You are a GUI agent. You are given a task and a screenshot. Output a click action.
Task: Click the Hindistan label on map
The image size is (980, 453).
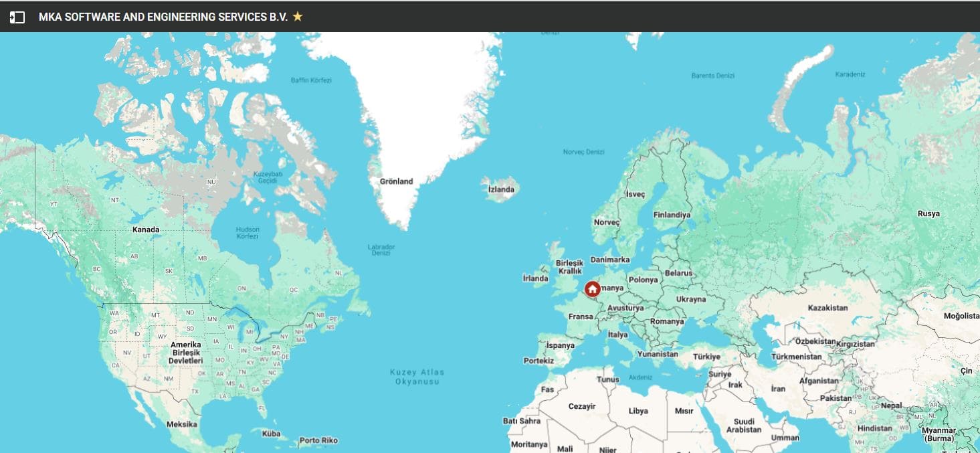click(874, 428)
